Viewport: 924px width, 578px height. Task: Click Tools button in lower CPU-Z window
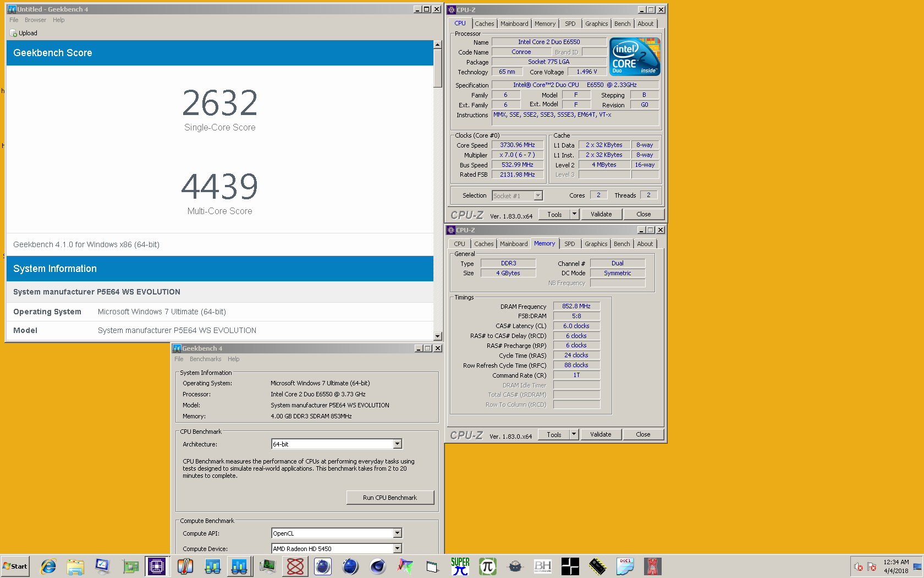point(554,434)
